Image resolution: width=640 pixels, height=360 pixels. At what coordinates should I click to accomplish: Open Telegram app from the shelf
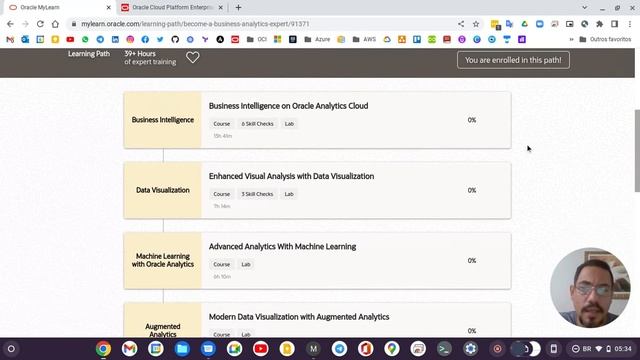pyautogui.click(x=339, y=349)
